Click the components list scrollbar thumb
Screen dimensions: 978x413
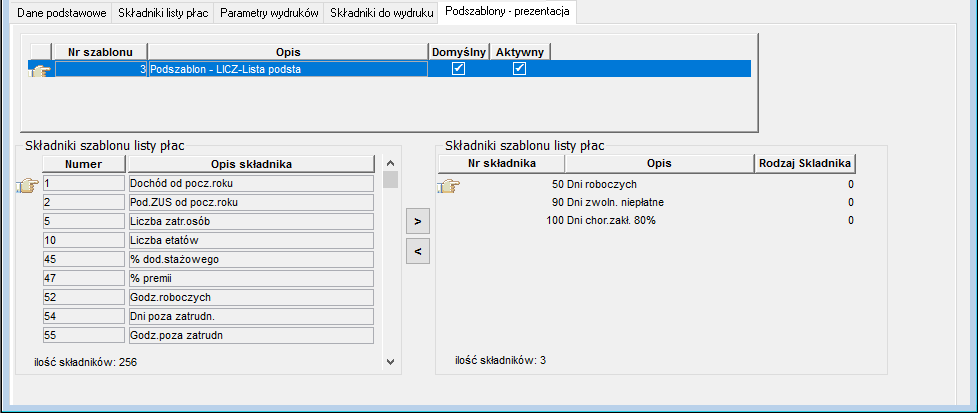coord(390,180)
